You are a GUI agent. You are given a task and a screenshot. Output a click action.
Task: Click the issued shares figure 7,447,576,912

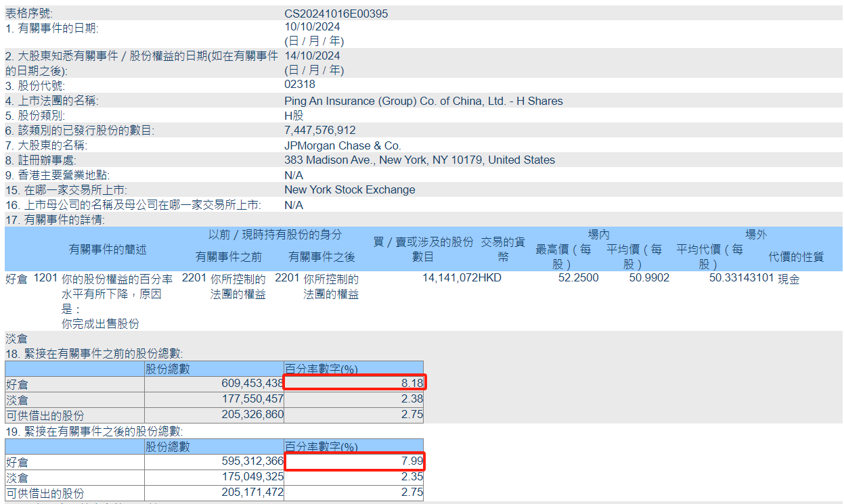click(x=319, y=130)
